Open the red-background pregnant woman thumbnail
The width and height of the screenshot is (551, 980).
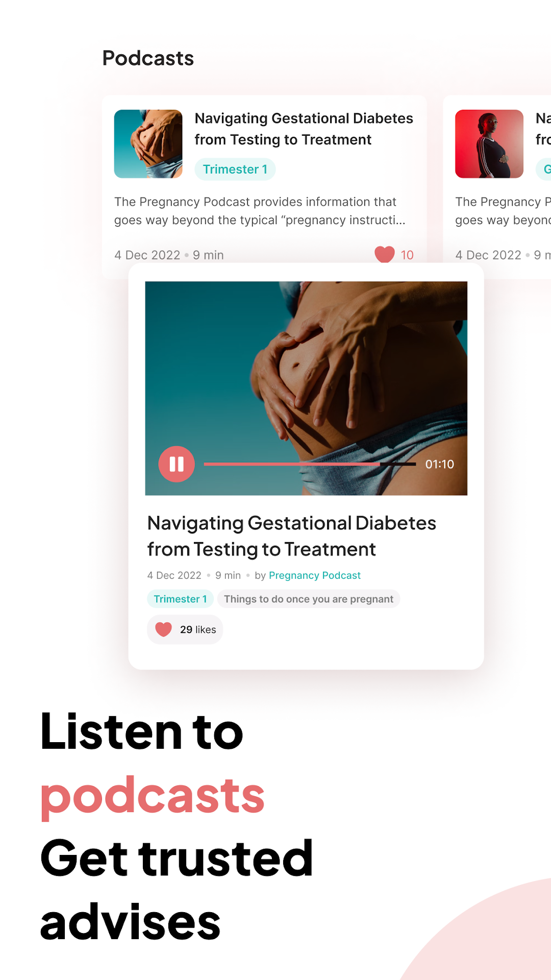point(489,144)
